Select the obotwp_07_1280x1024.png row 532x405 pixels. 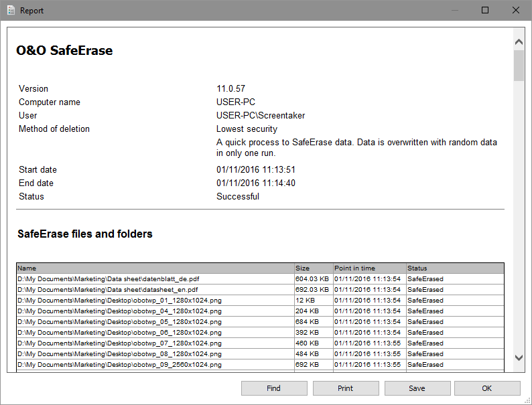(x=260, y=343)
